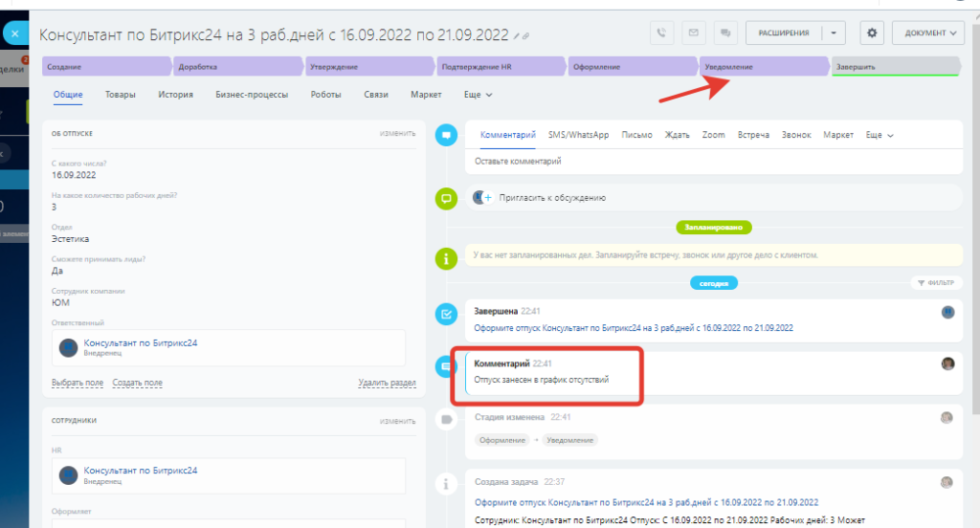Click the green discussion chat icon

[446, 199]
